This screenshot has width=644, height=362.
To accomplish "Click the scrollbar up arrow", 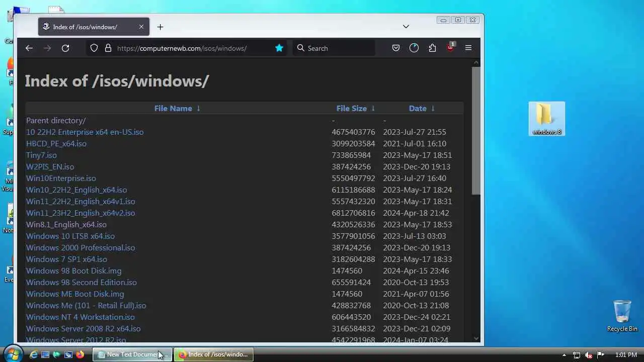I will [x=476, y=62].
